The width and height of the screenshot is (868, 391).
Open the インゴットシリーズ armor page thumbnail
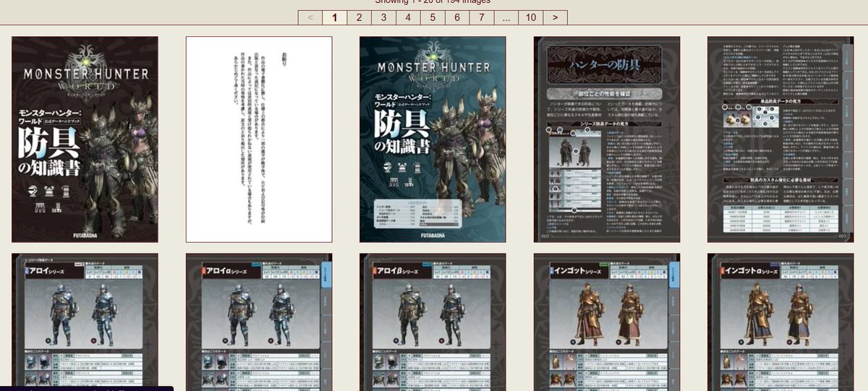607,322
